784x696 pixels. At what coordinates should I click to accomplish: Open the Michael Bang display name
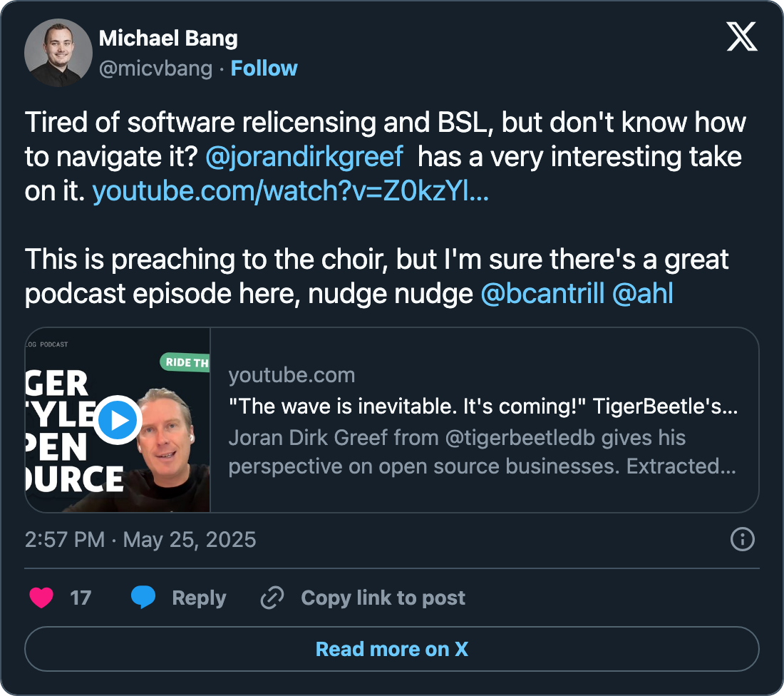[168, 39]
